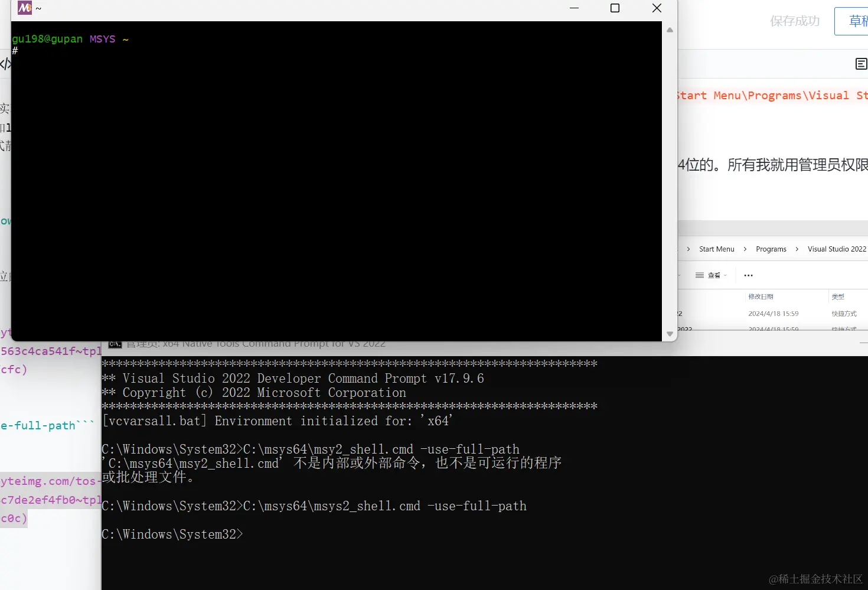Close the MSYS terminal window
This screenshot has width=868, height=590.
point(657,8)
